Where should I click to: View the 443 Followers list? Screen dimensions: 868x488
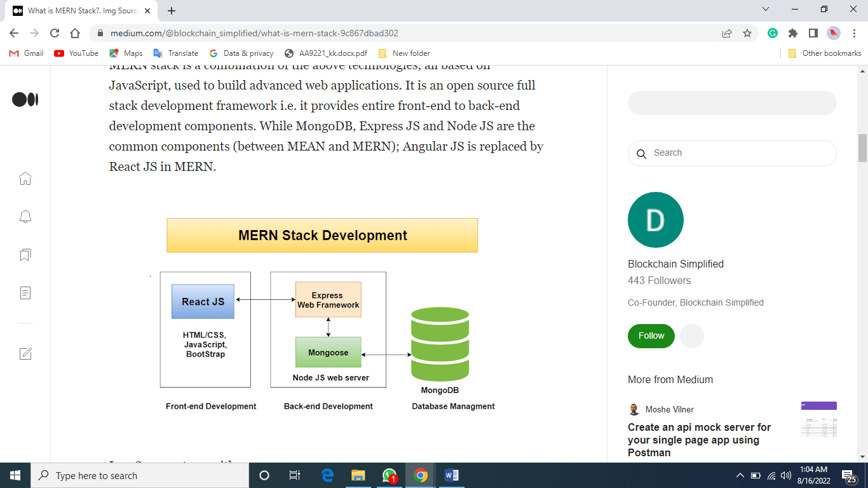pyautogui.click(x=659, y=280)
